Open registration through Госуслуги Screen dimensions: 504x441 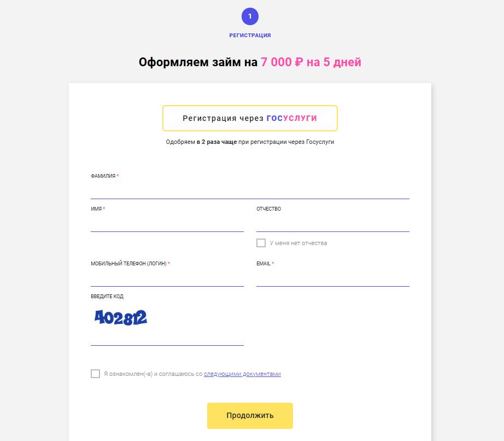[x=250, y=118]
